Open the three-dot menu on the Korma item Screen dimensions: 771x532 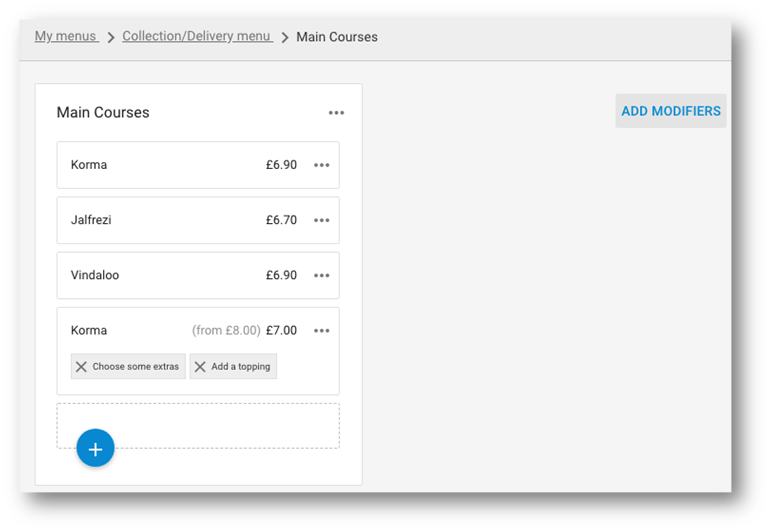[321, 165]
